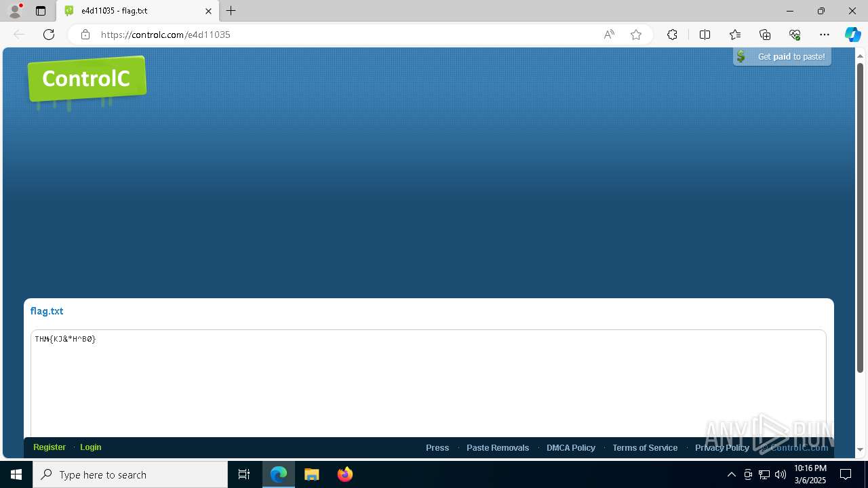The image size is (868, 488).
Task: Close the flag.txt browser tab
Action: (208, 11)
